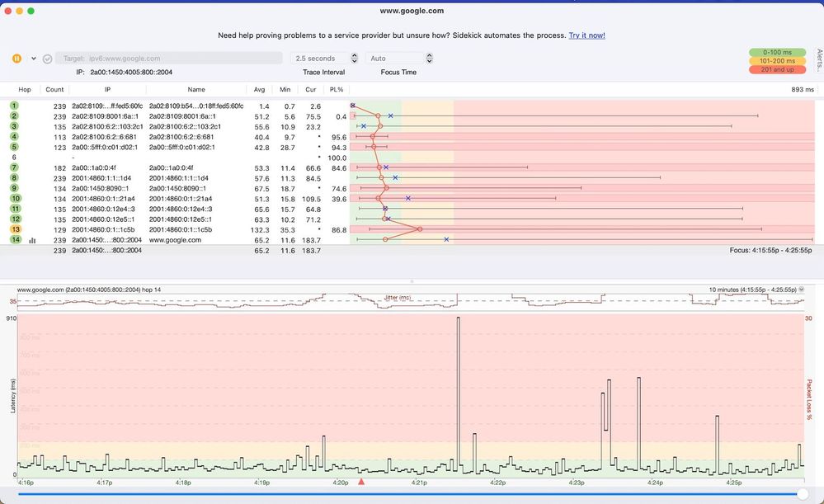Select the hop 4 green circle icon

14,137
